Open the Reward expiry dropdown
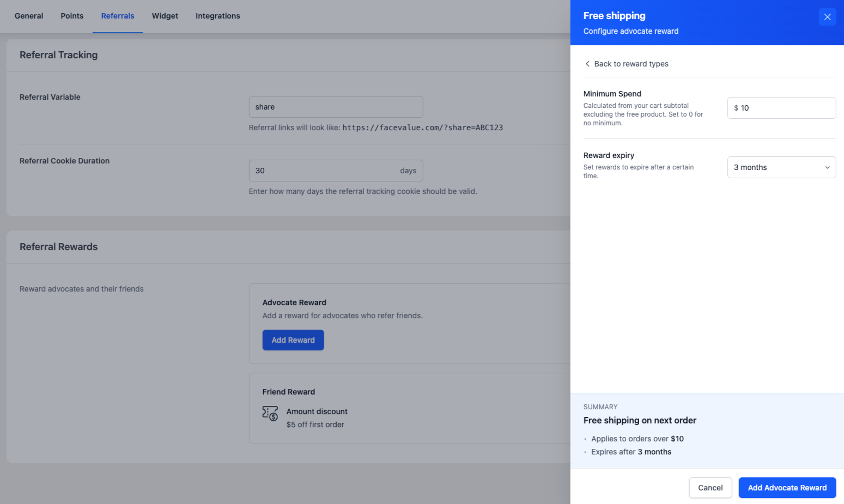The width and height of the screenshot is (844, 504). point(781,167)
